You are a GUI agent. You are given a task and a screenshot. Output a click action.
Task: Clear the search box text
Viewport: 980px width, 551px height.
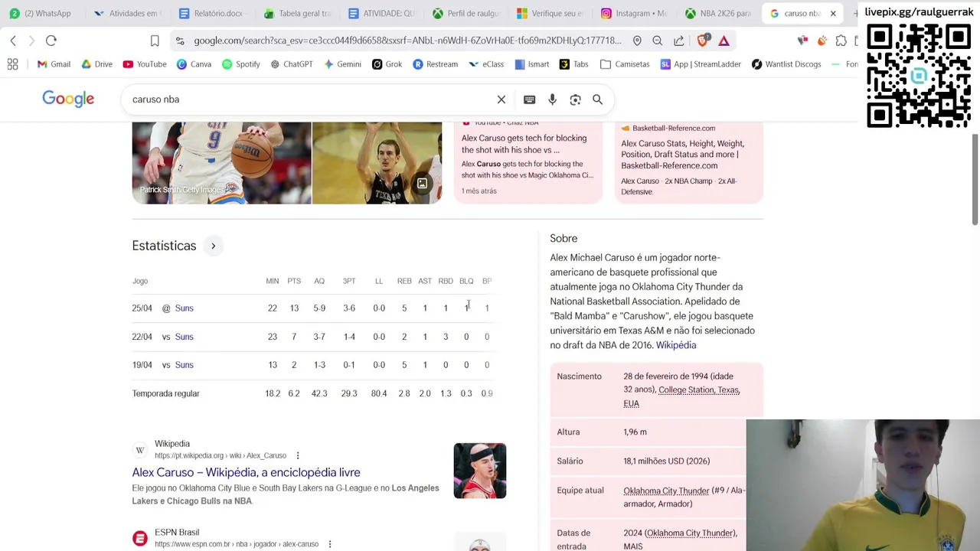pos(501,99)
